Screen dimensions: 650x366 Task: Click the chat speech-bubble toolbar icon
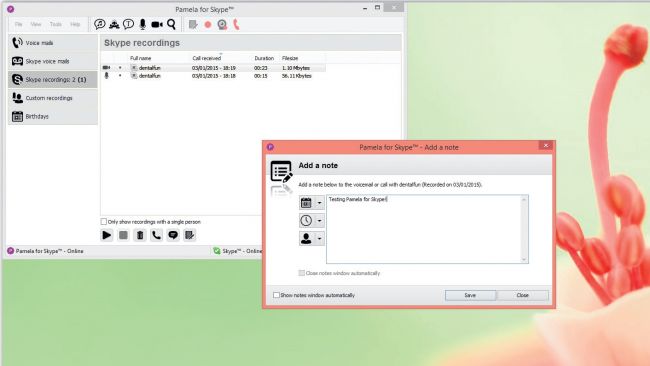click(x=99, y=24)
